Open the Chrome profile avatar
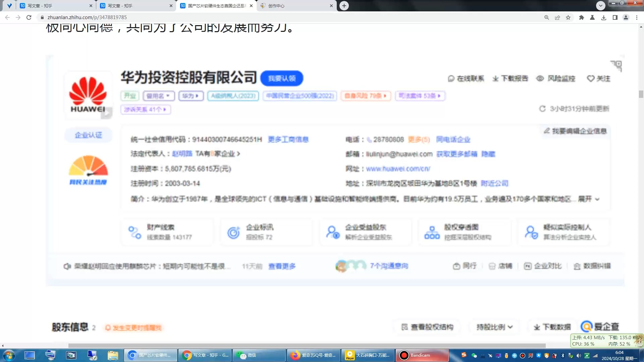This screenshot has height=362, width=644. click(626, 17)
